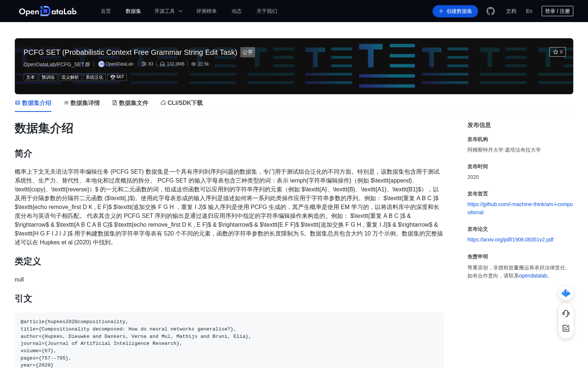The image size is (588, 368).
Task: Click the 登录 / 注册 button
Action: coord(557,11)
